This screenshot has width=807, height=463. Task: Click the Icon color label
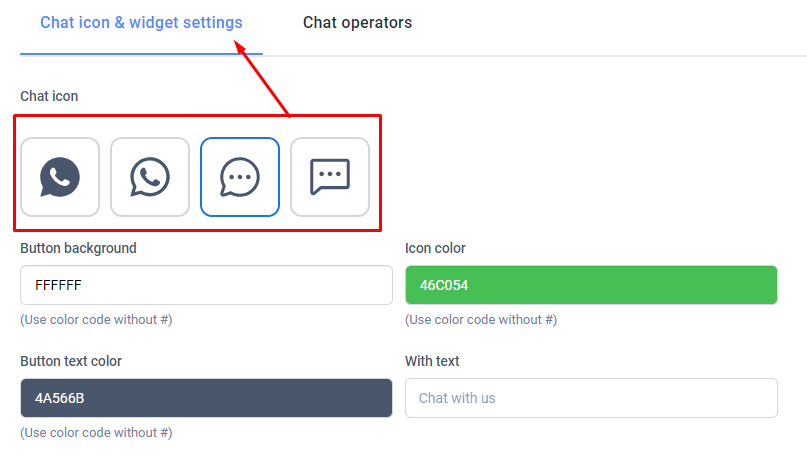[x=435, y=248]
